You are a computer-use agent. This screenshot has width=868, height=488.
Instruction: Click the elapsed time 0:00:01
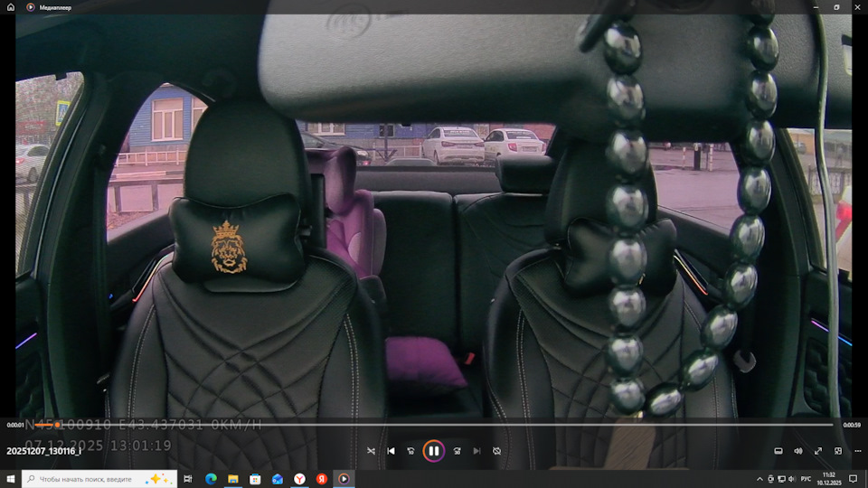pos(15,425)
